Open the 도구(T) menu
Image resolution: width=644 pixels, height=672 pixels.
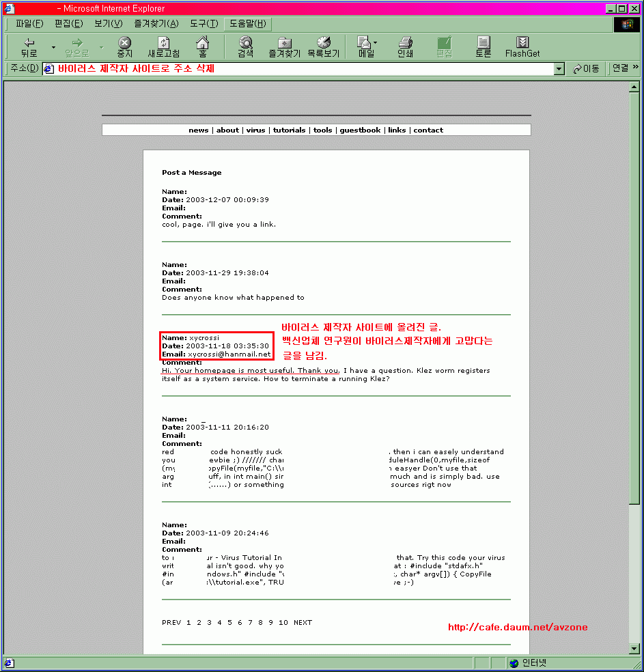click(204, 24)
